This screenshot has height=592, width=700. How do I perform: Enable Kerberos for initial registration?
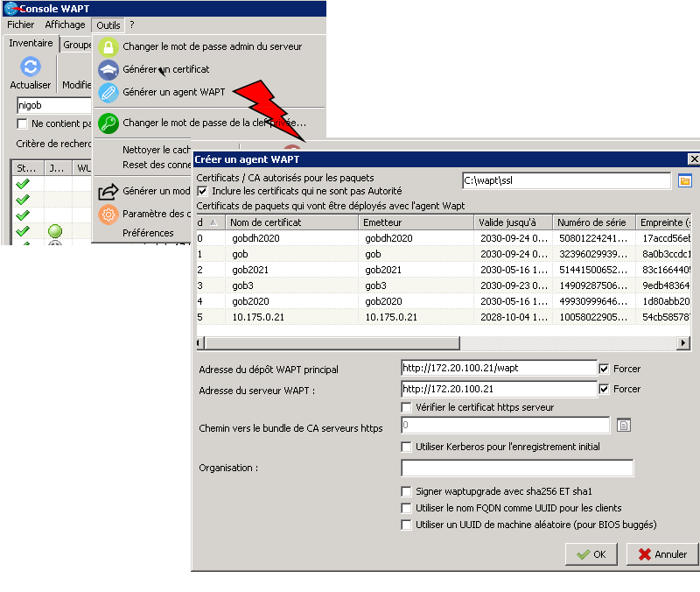pos(407,447)
